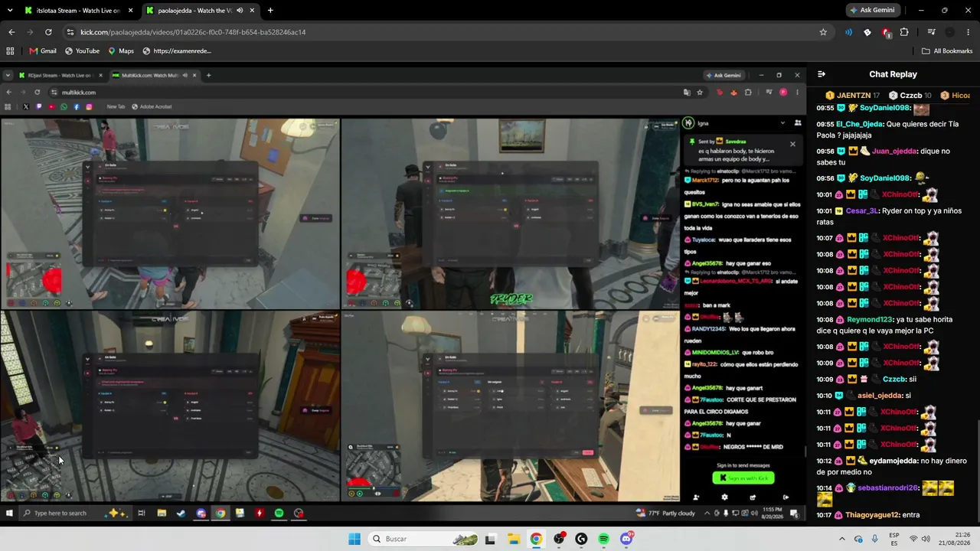Click the "10:14" chat timestamp

pos(824,488)
